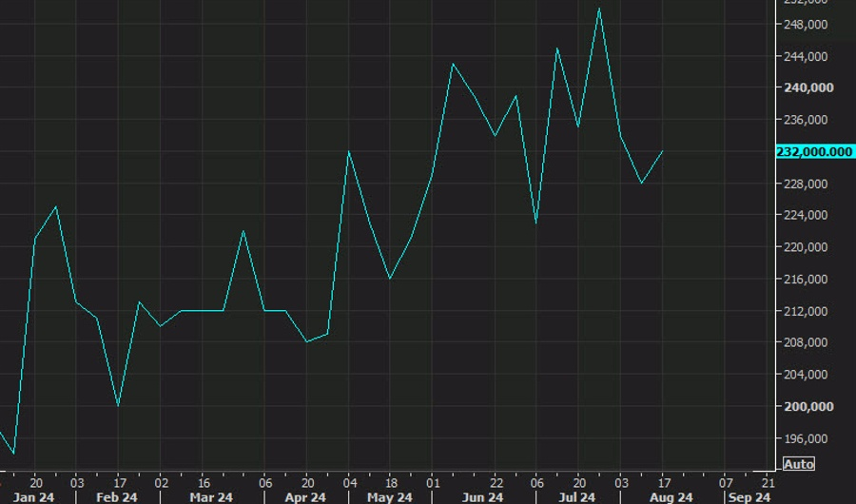This screenshot has width=856, height=504.
Task: Select the Mar 24 month label
Action: click(x=211, y=497)
